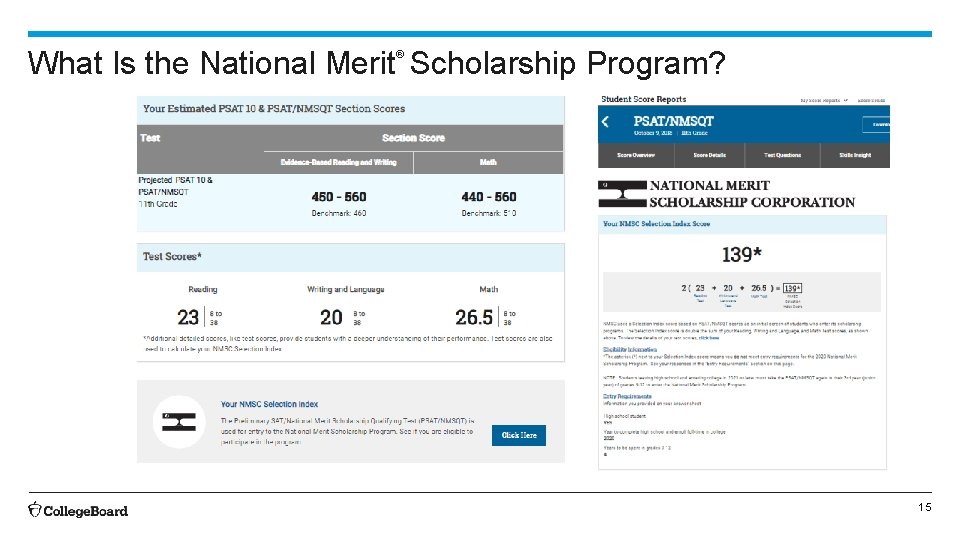This screenshot has width=960, height=540.
Task: Click the Your NMSC Selection Index heading
Action: point(264,404)
